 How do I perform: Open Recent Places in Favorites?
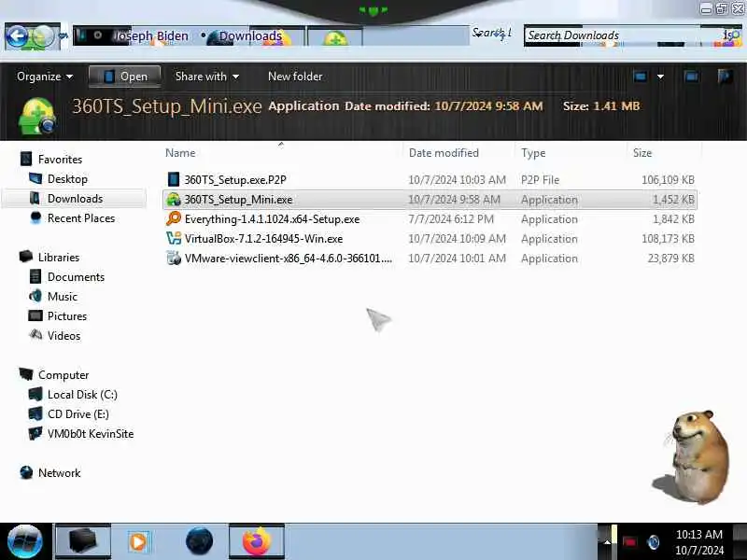(81, 218)
